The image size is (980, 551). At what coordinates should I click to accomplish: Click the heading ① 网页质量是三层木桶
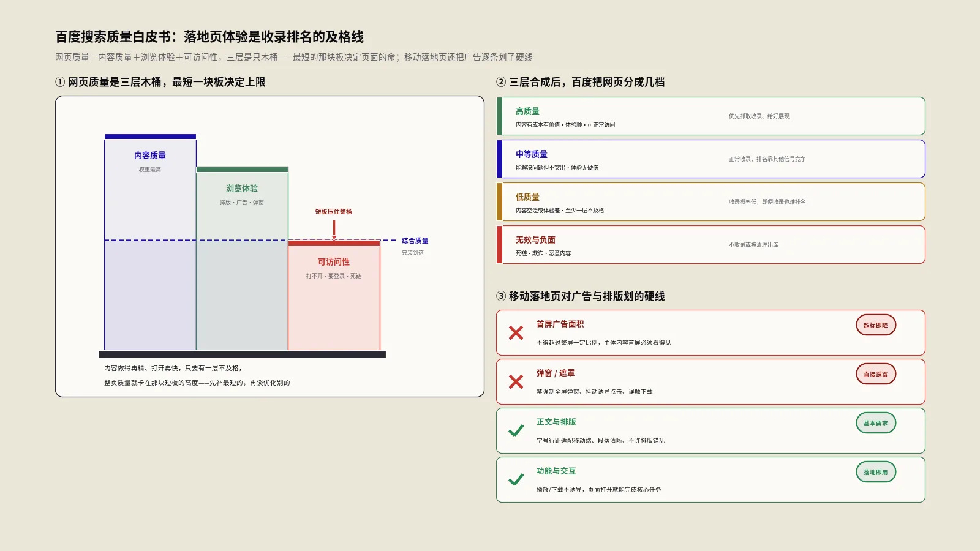tap(160, 82)
